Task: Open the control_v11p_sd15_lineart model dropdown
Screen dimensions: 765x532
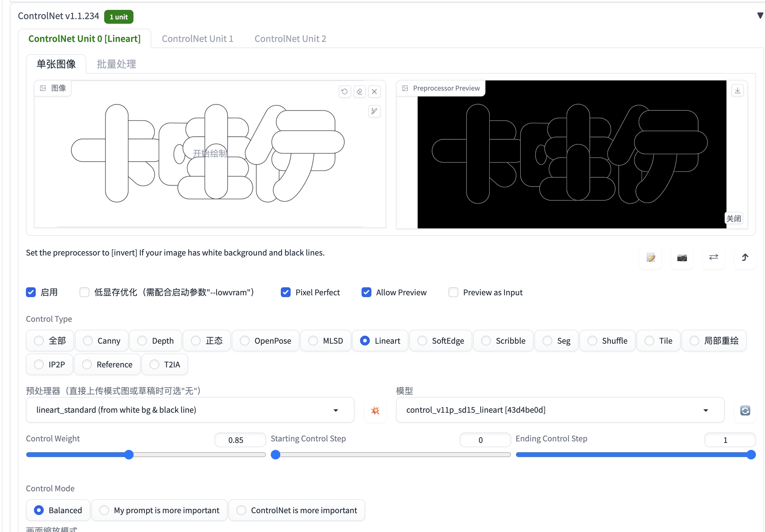Action: (560, 410)
